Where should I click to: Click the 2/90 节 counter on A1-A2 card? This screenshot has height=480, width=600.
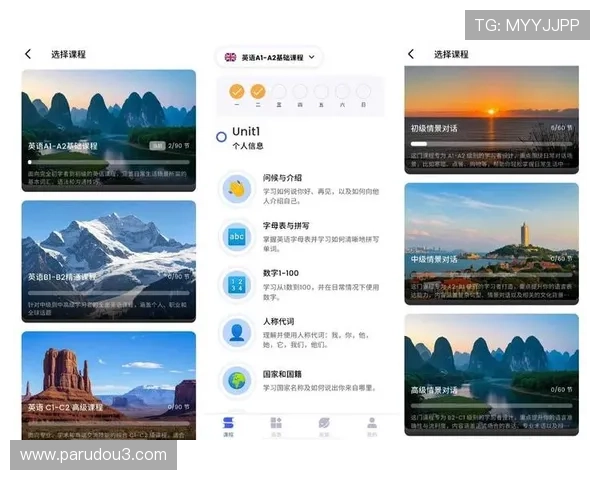pyautogui.click(x=178, y=146)
